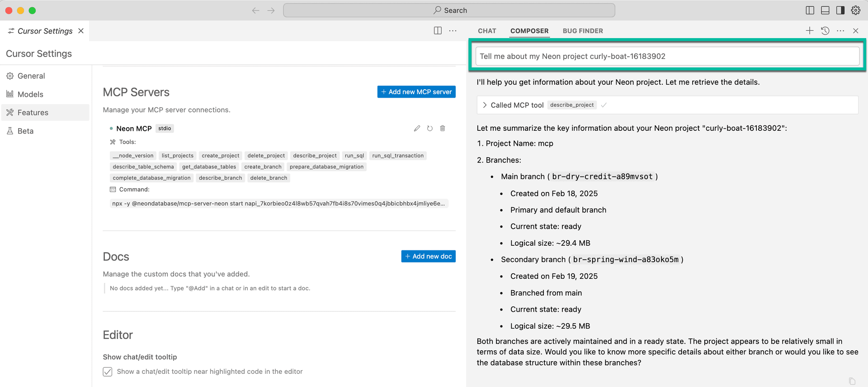Edit the Neon MCP server with pencil icon
Image resolution: width=868 pixels, height=387 pixels.
click(x=417, y=129)
